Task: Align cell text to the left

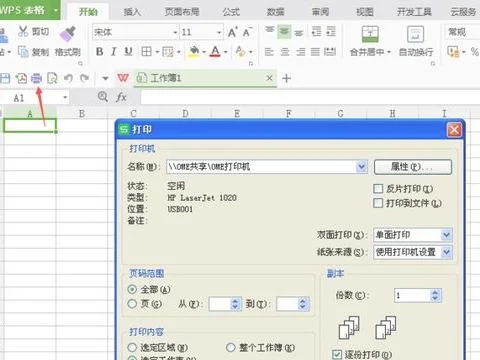Action: pyautogui.click(x=269, y=52)
